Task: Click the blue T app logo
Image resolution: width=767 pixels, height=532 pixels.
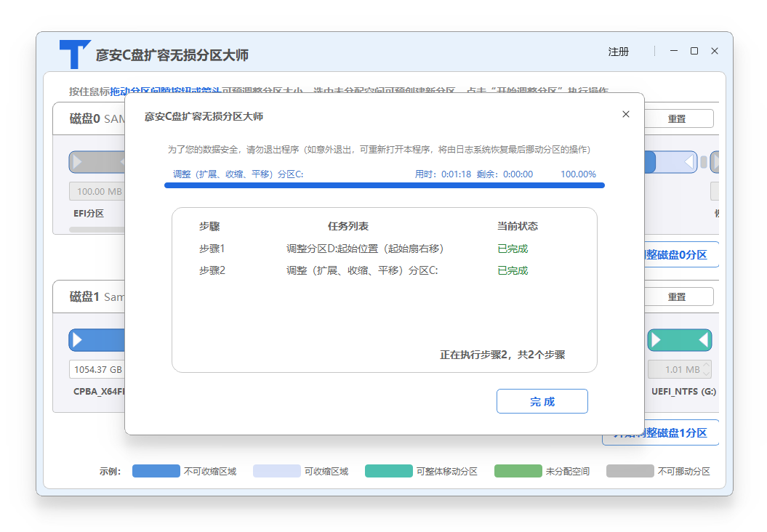Action: coord(75,55)
